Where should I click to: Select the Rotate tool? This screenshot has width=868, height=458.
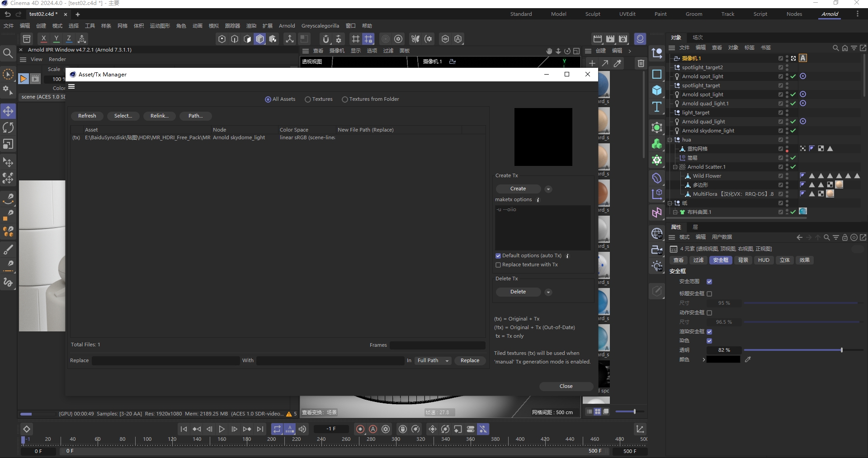pyautogui.click(x=8, y=127)
